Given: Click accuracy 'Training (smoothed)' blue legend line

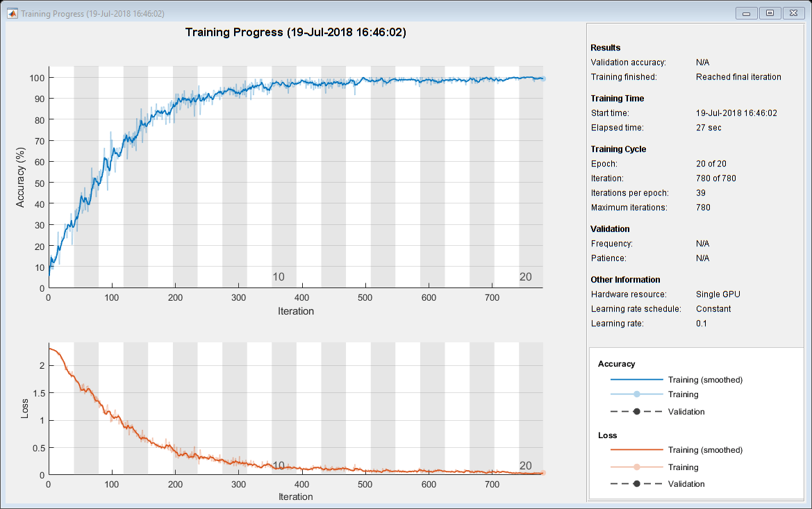Looking at the screenshot, I should coord(636,380).
